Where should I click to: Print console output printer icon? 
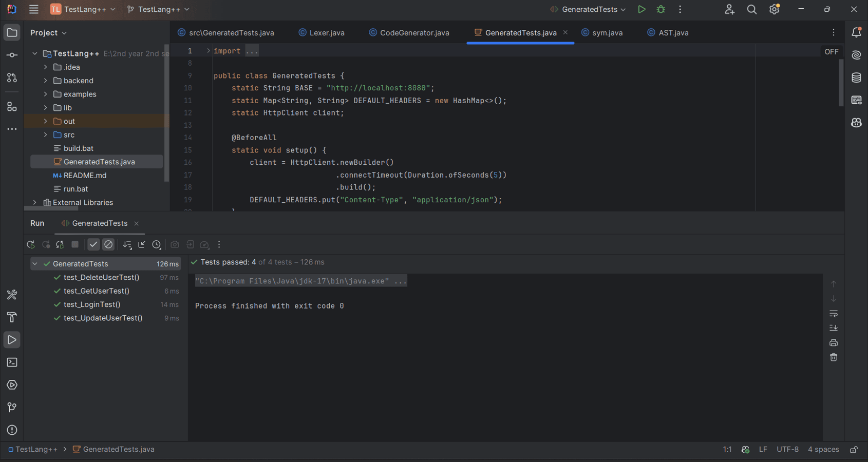pos(834,342)
